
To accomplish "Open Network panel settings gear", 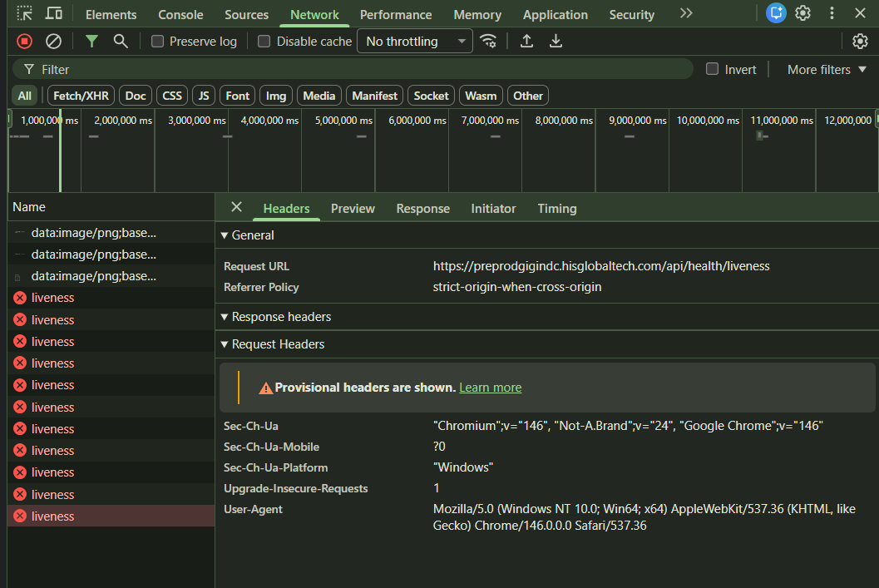I will click(x=860, y=41).
